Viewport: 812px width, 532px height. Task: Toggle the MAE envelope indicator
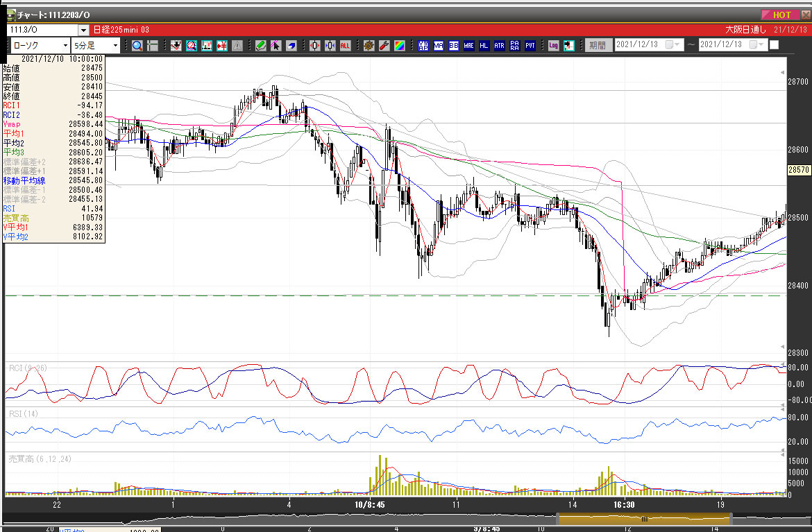468,46
